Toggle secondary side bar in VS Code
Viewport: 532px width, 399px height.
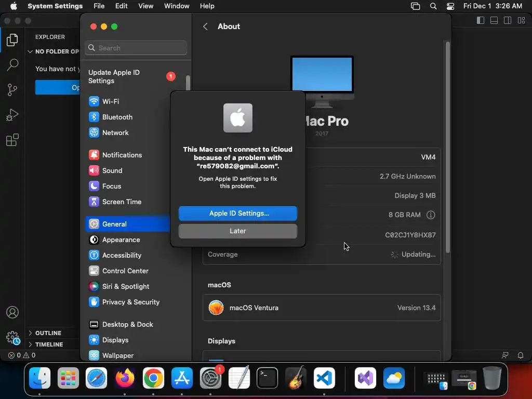tap(508, 20)
